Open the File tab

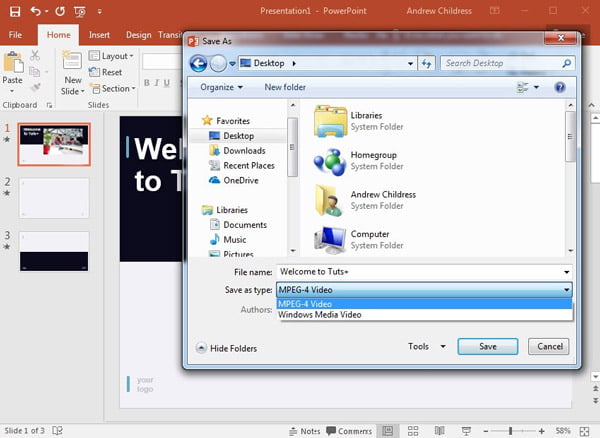(15, 35)
